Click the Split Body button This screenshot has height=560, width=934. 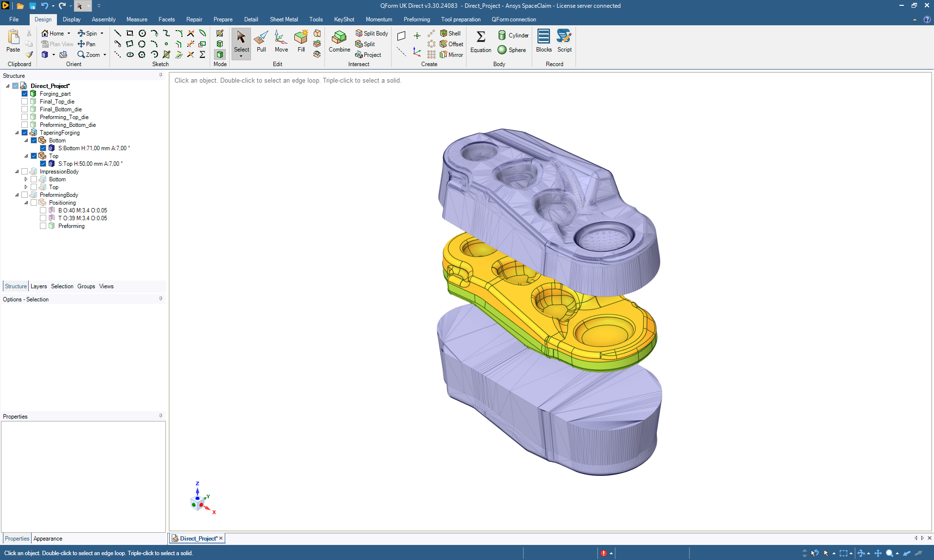[372, 34]
